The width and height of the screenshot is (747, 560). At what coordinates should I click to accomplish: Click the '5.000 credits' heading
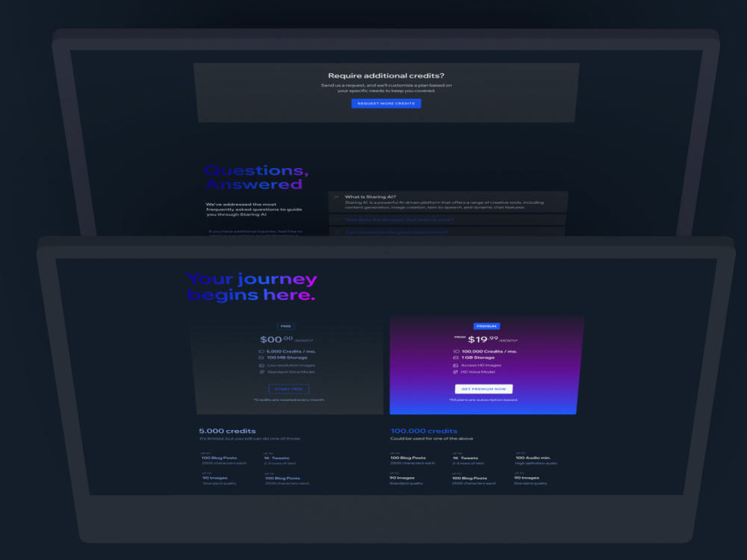pyautogui.click(x=227, y=431)
